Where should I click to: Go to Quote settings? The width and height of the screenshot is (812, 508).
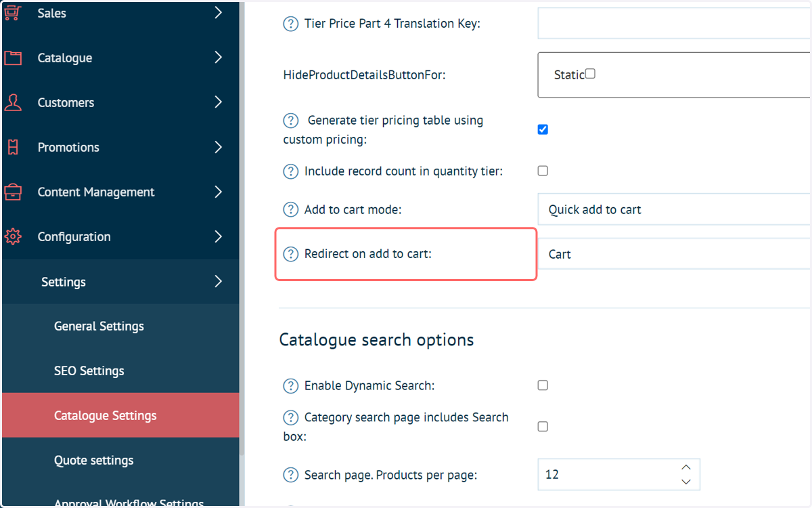click(x=120, y=460)
